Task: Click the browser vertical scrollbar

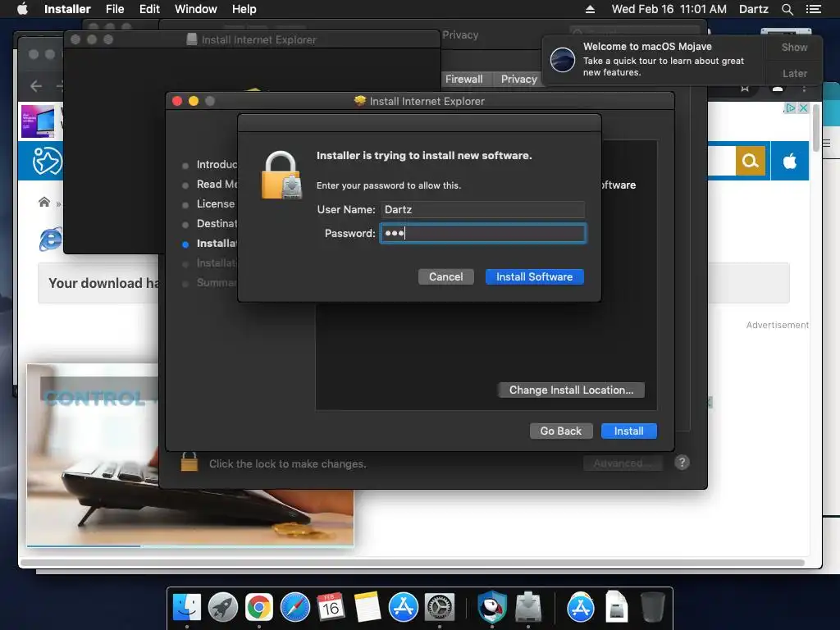Action: (816, 129)
